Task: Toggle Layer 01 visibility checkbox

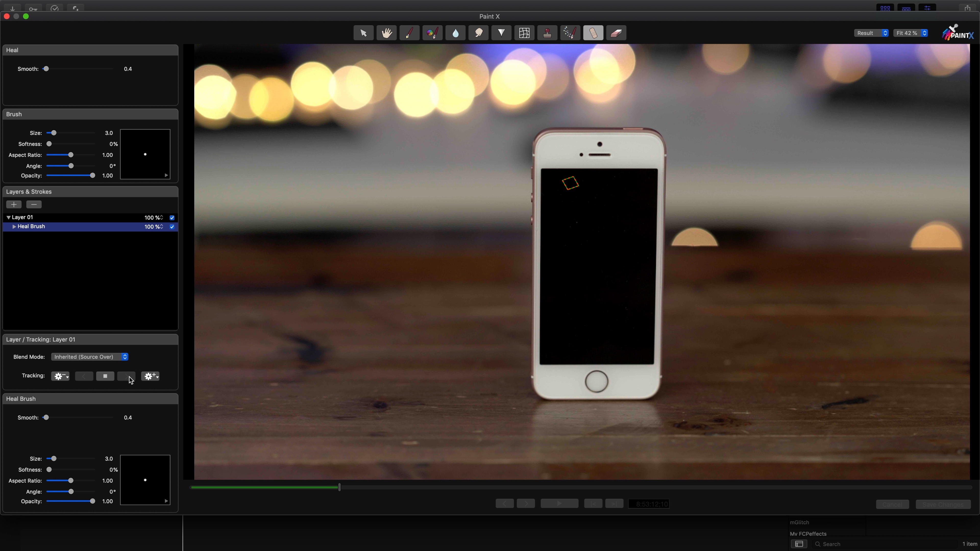Action: 172,218
